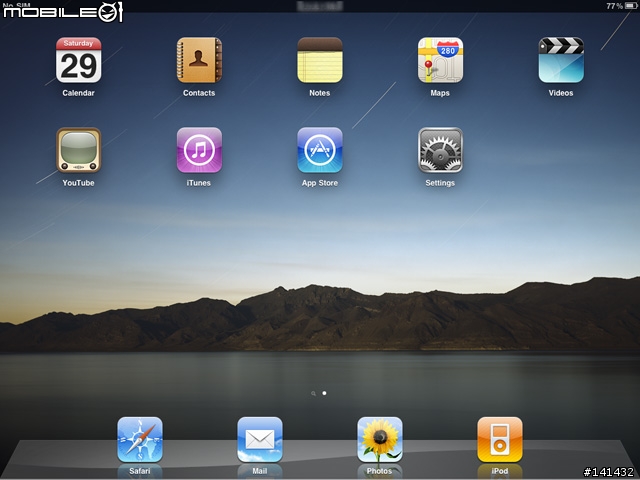Tap the Spotlight search page indicator
Screen dimensions: 640x480
313,393
